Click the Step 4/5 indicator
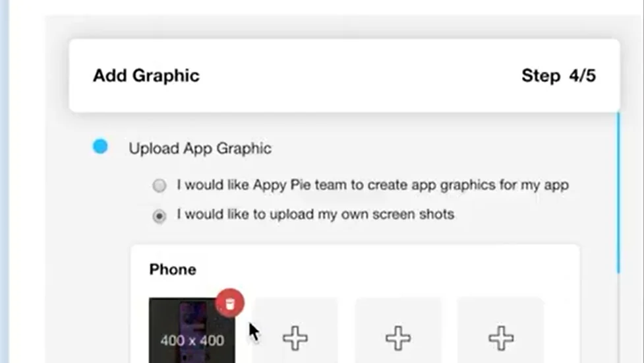The image size is (644, 363). (x=558, y=76)
